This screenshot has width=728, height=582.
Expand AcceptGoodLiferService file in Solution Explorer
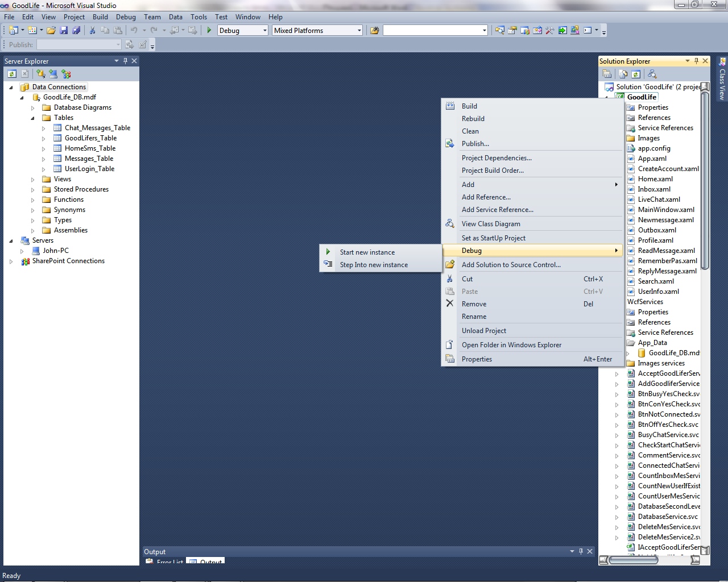(617, 374)
